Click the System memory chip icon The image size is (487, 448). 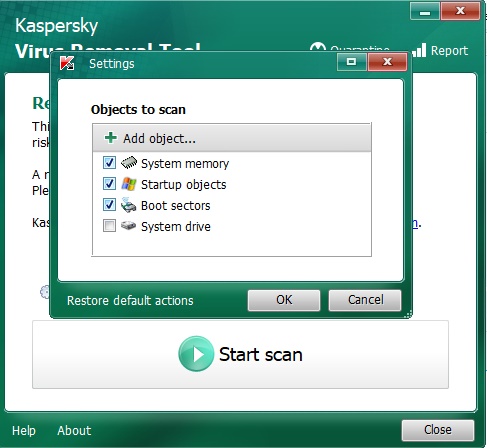point(129,163)
